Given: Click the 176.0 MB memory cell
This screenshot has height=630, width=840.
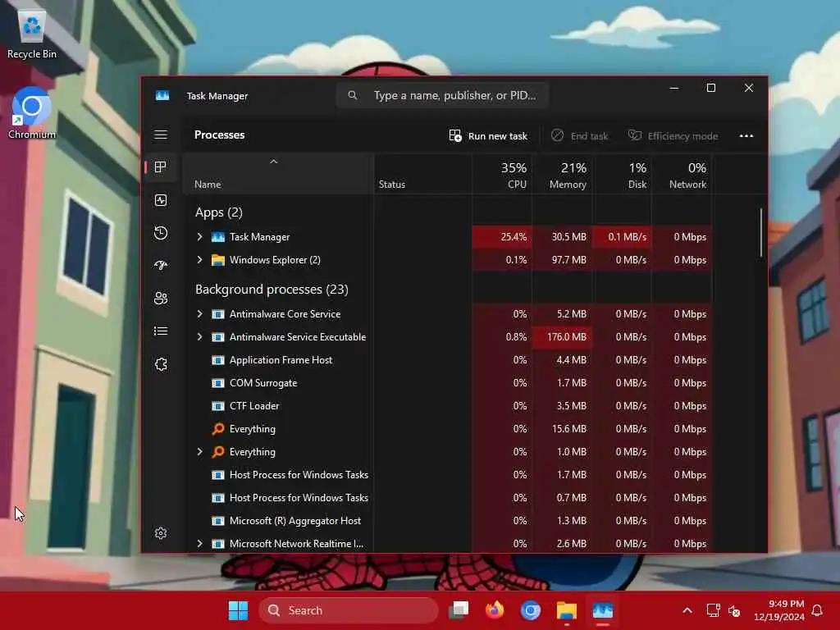Looking at the screenshot, I should (563, 337).
